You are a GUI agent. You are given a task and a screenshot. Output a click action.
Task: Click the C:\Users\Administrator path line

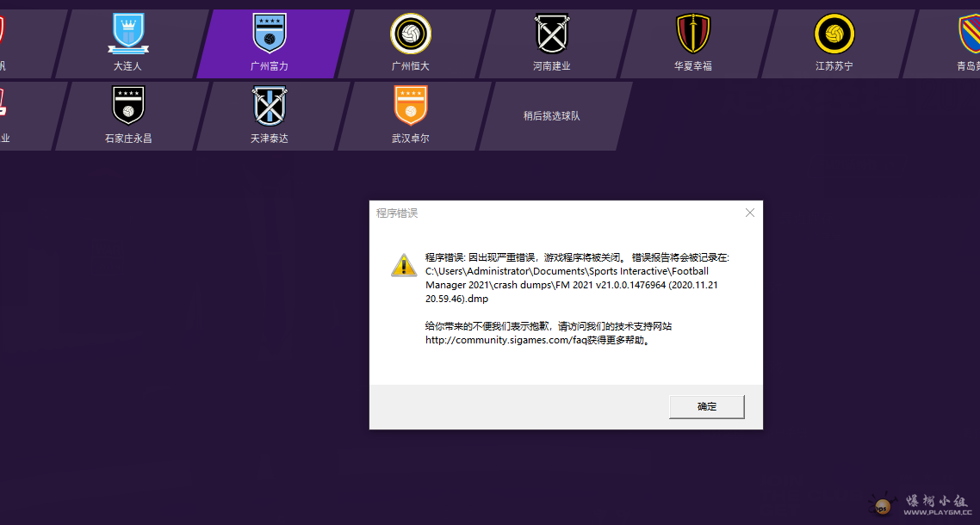[567, 271]
